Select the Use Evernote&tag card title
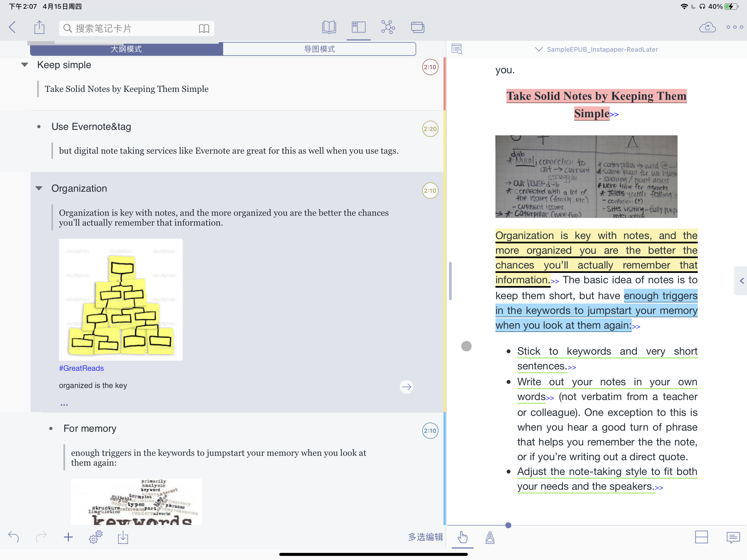This screenshot has width=747, height=560. (91, 127)
